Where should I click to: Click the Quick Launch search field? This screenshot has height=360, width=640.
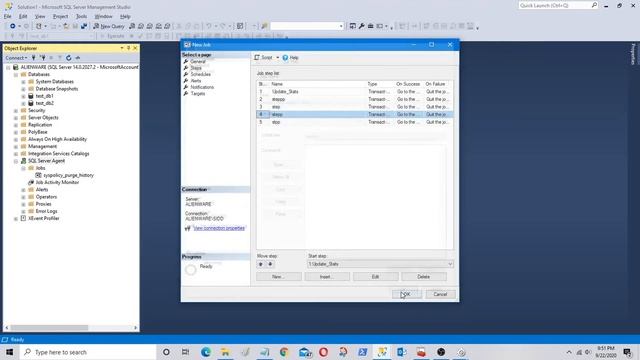click(558, 5)
